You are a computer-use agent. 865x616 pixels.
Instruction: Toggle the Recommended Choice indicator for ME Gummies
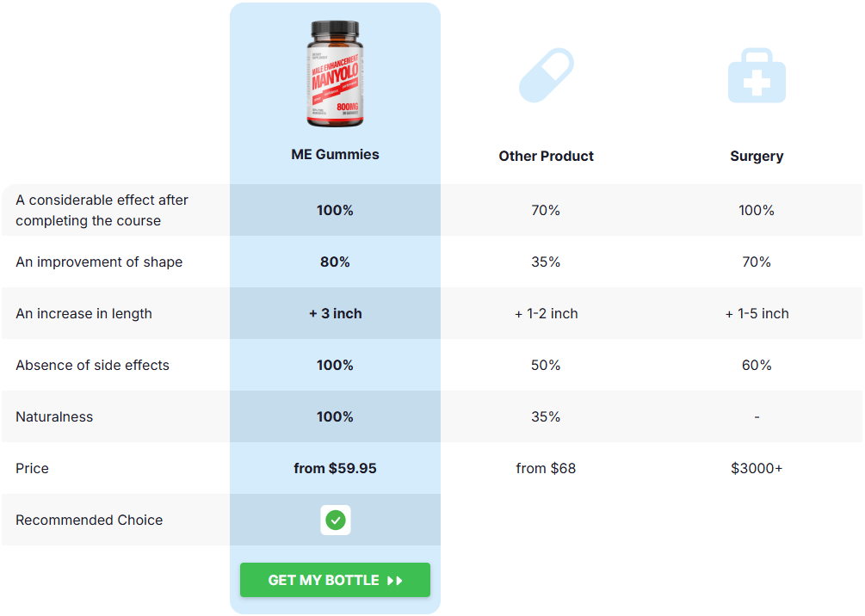click(335, 520)
